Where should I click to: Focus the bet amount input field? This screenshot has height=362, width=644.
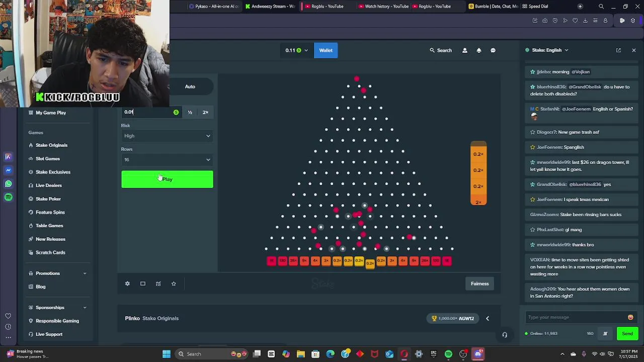click(151, 112)
